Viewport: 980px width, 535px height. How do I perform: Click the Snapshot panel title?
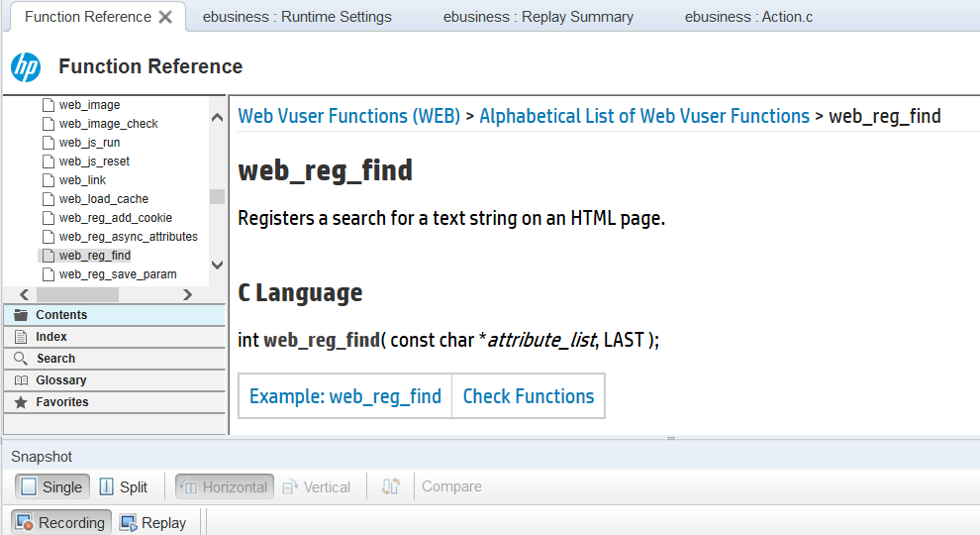[x=42, y=457]
